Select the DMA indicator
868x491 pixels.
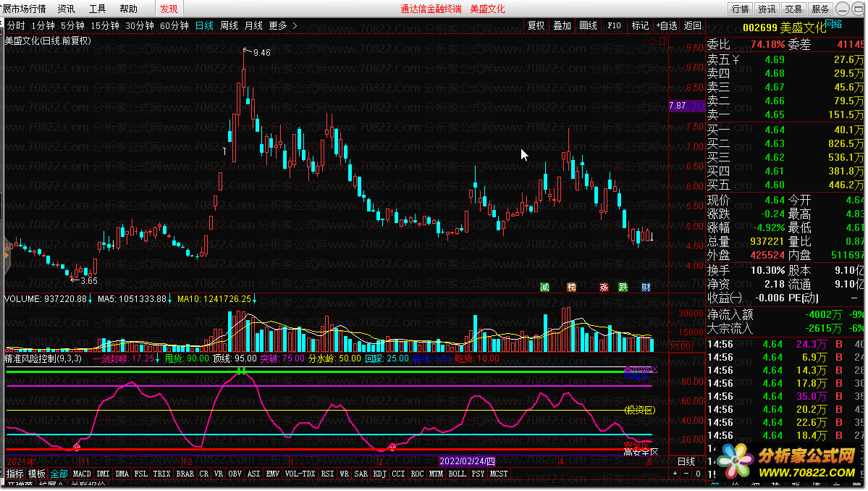point(122,474)
